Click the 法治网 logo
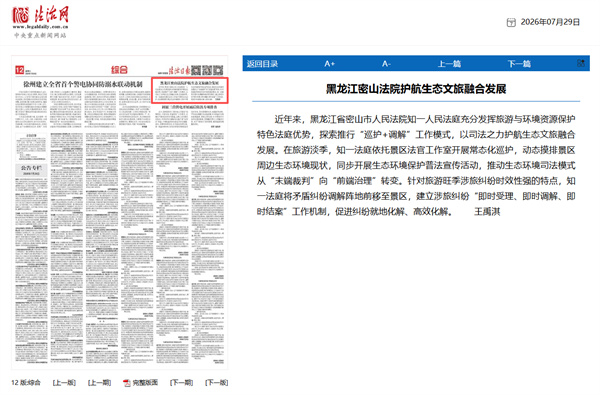The height and width of the screenshot is (395, 600). click(41, 22)
